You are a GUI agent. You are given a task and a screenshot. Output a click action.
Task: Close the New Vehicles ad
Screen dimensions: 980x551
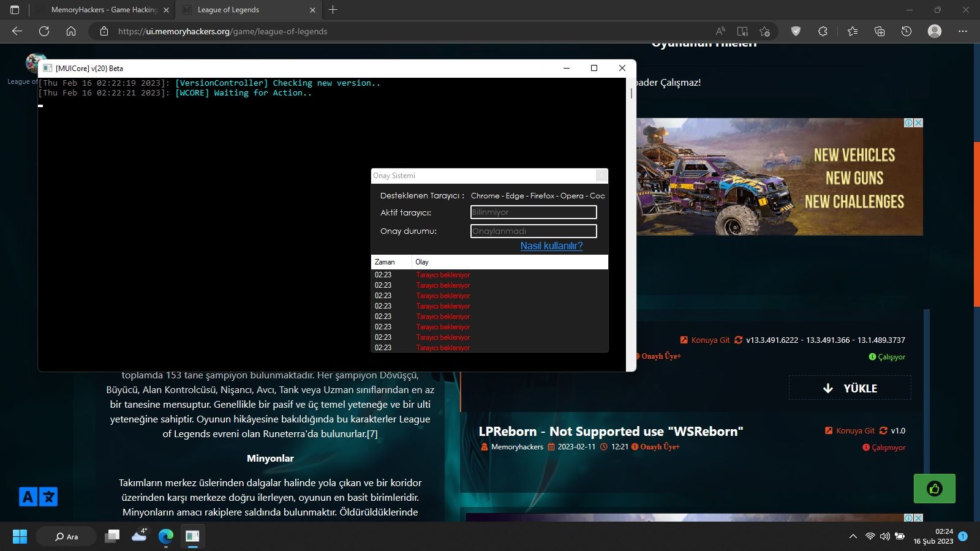click(918, 122)
